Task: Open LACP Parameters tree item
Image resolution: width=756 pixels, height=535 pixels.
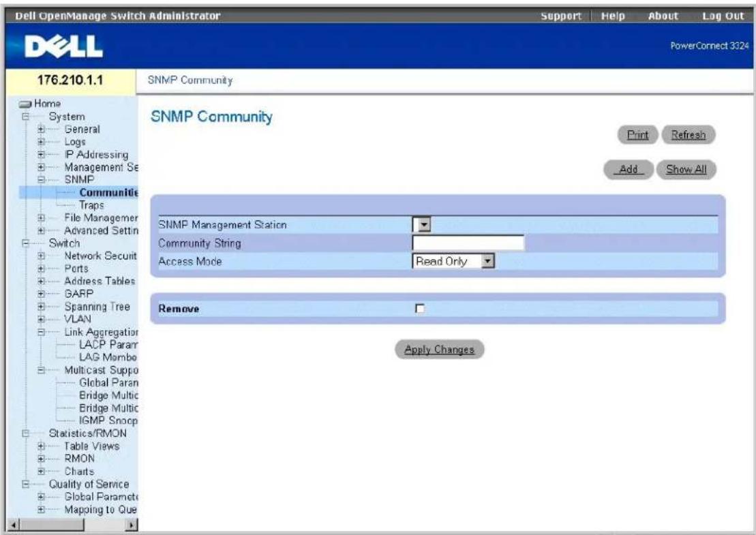Action: (108, 345)
